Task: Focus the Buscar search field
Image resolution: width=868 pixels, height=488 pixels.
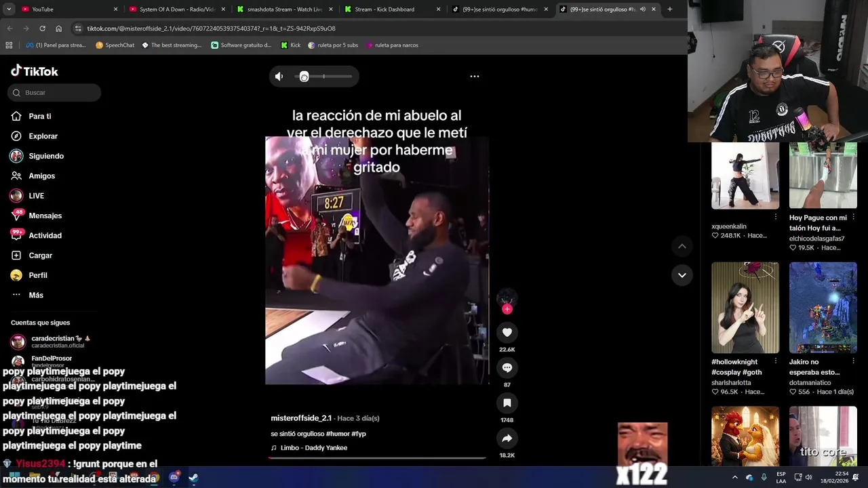Action: click(x=54, y=93)
